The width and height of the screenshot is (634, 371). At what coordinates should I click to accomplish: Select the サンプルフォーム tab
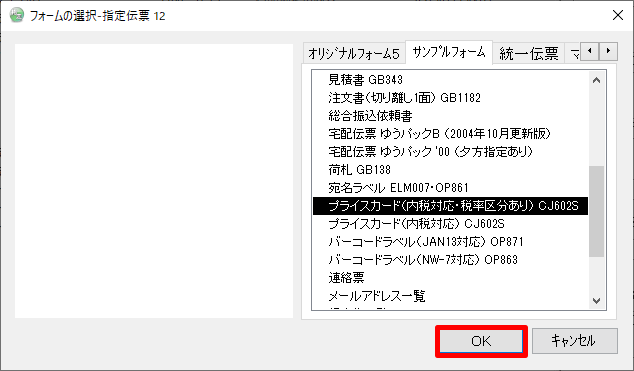tap(449, 52)
